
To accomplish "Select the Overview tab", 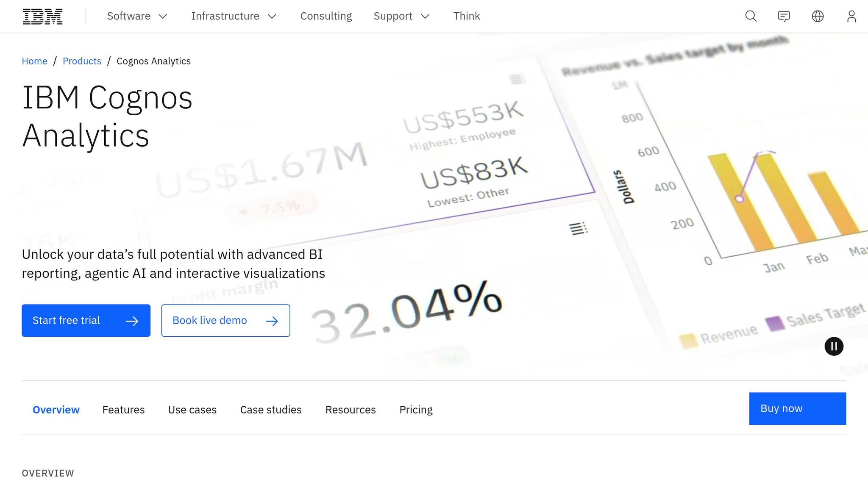I will 56,410.
